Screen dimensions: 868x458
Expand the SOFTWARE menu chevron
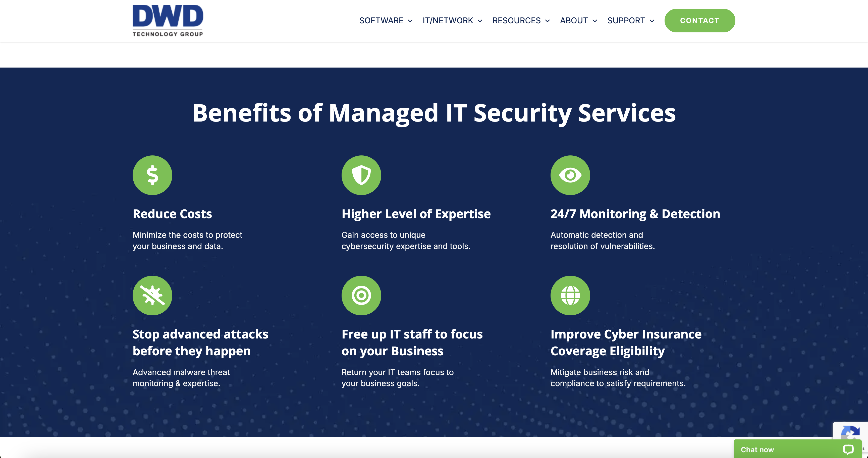(x=410, y=21)
